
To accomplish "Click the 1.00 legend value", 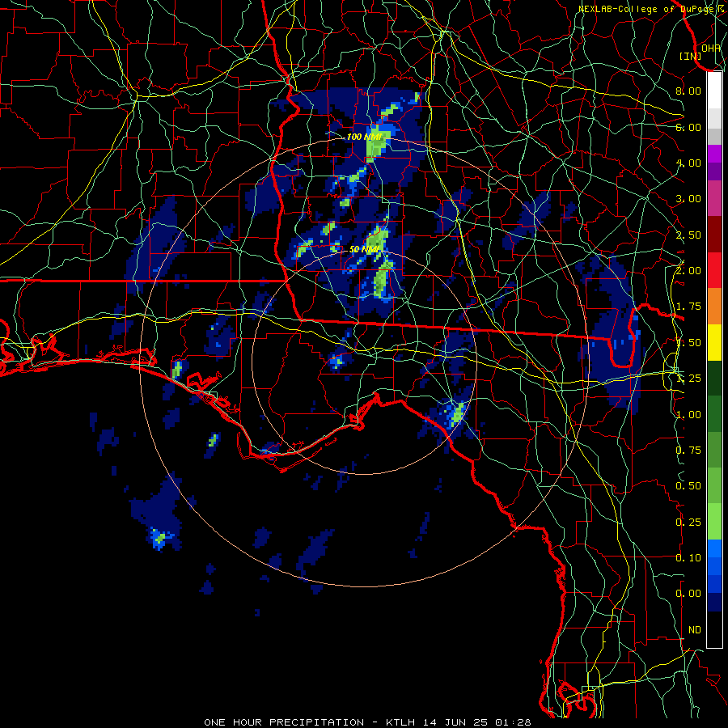I will coord(688,415).
